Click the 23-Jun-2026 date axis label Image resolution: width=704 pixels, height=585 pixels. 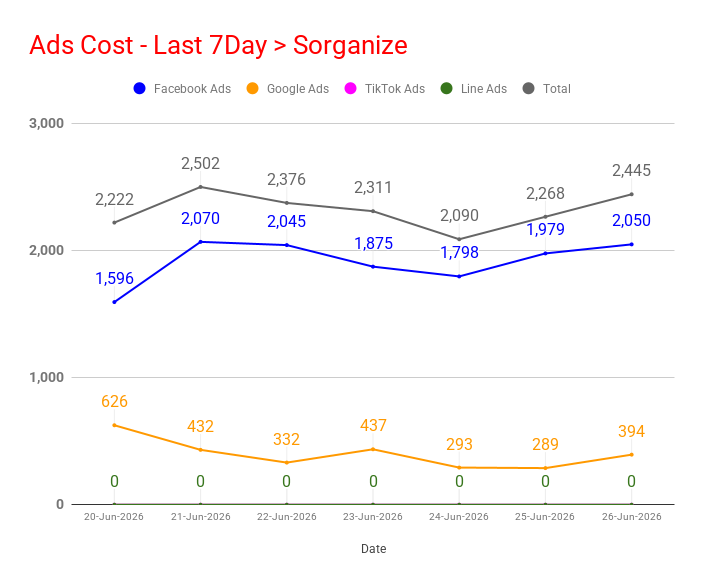point(373,517)
